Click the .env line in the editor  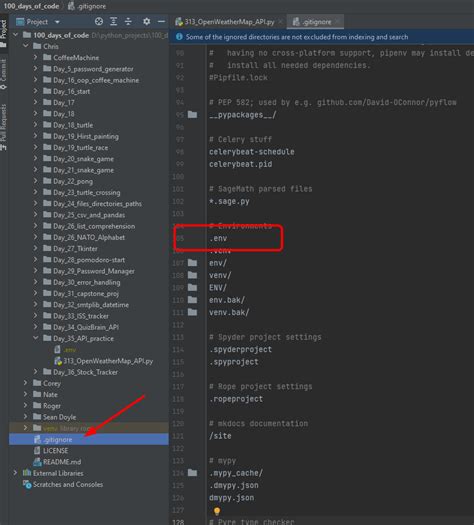click(218, 238)
